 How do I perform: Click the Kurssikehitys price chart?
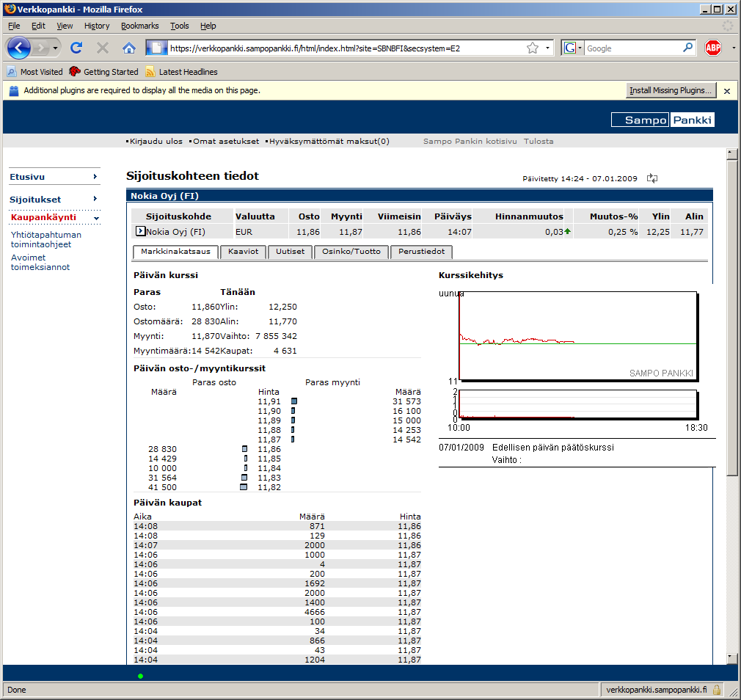point(578,336)
